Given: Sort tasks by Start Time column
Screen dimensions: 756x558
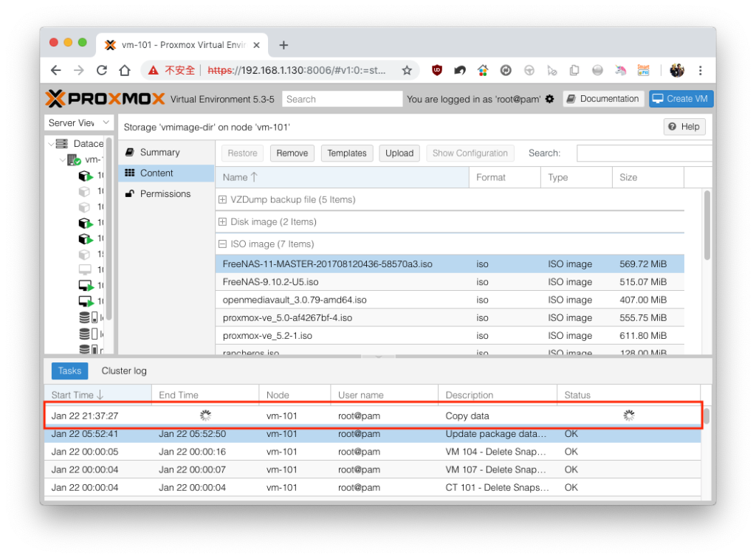Looking at the screenshot, I should 98,395.
